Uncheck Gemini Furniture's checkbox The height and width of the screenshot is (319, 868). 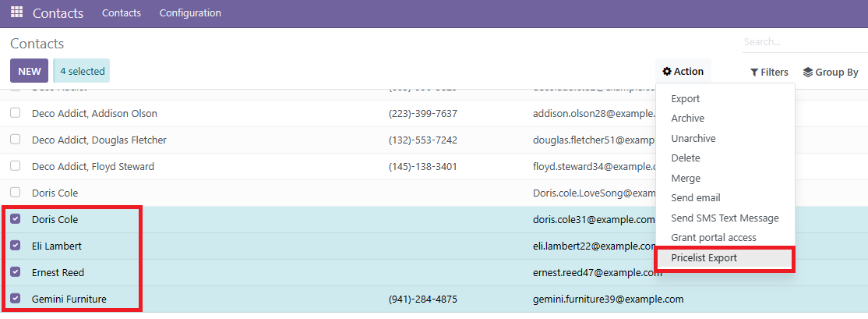(x=16, y=299)
